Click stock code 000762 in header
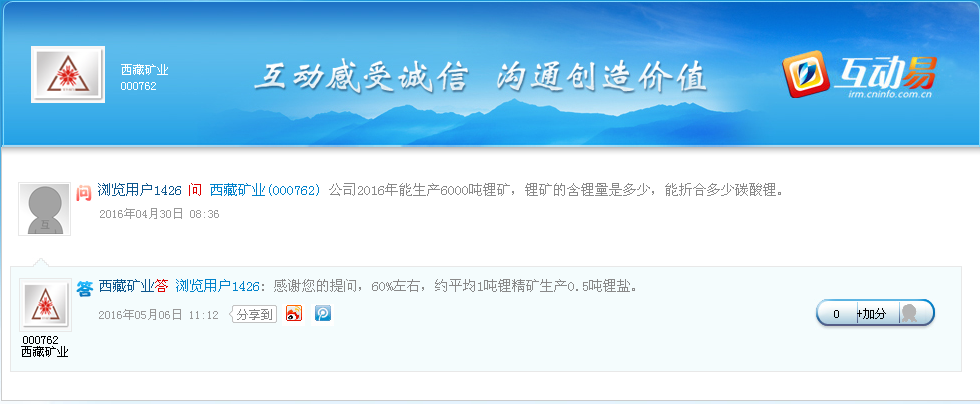Viewport: 980px width, 404px height. [139, 86]
